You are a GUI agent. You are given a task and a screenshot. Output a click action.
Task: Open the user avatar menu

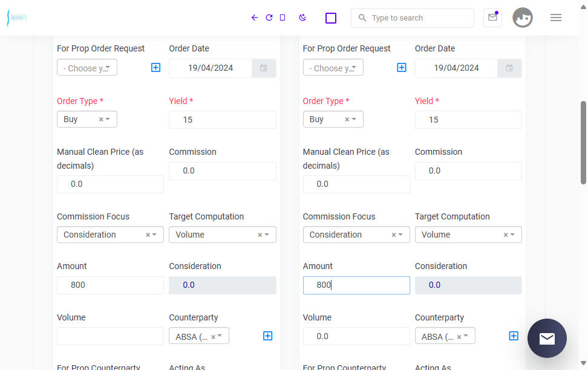click(523, 18)
